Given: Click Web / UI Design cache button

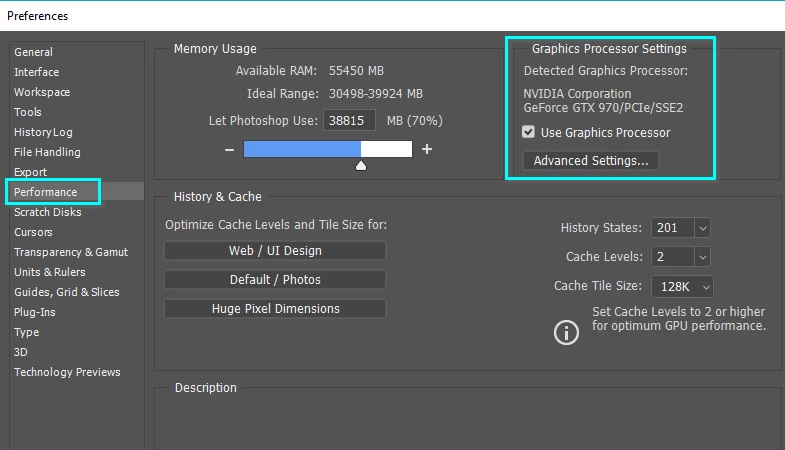Looking at the screenshot, I should [275, 251].
